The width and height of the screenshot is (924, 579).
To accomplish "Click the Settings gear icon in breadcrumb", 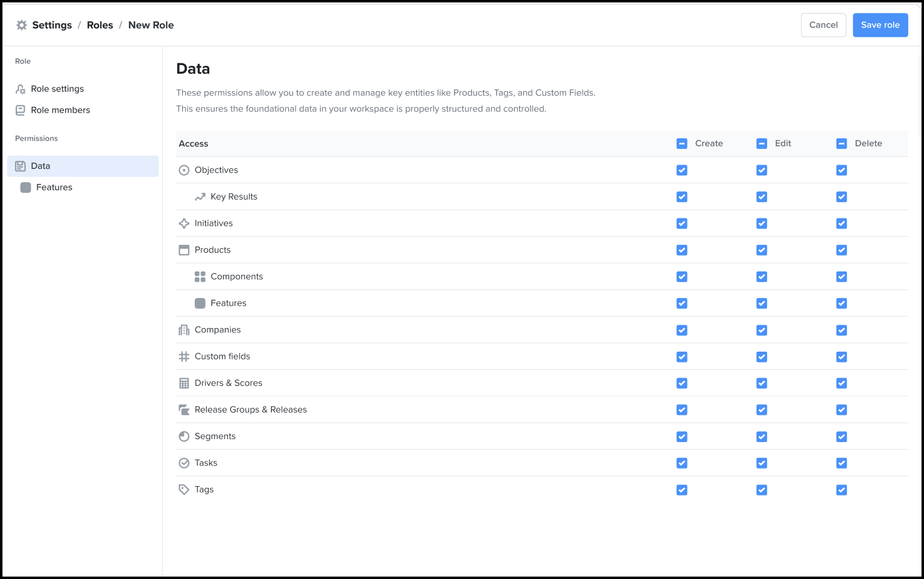I will click(22, 25).
